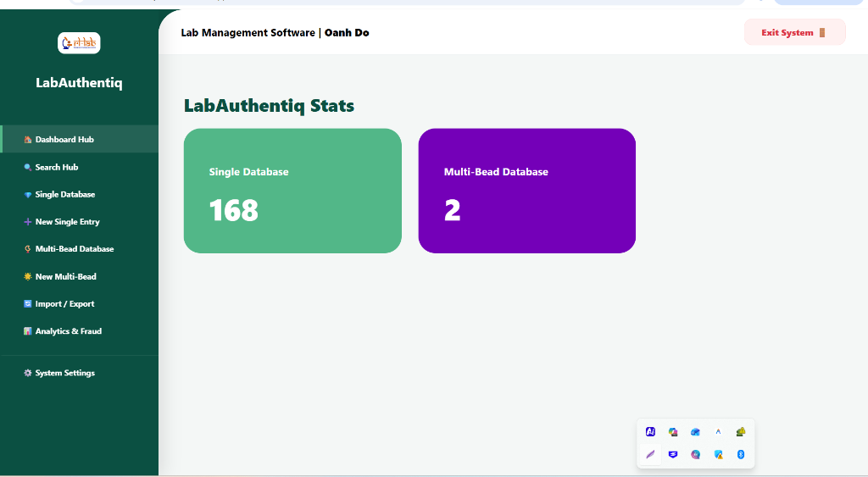
Task: Click the magnifier icon for Search Hub
Action: 28,167
